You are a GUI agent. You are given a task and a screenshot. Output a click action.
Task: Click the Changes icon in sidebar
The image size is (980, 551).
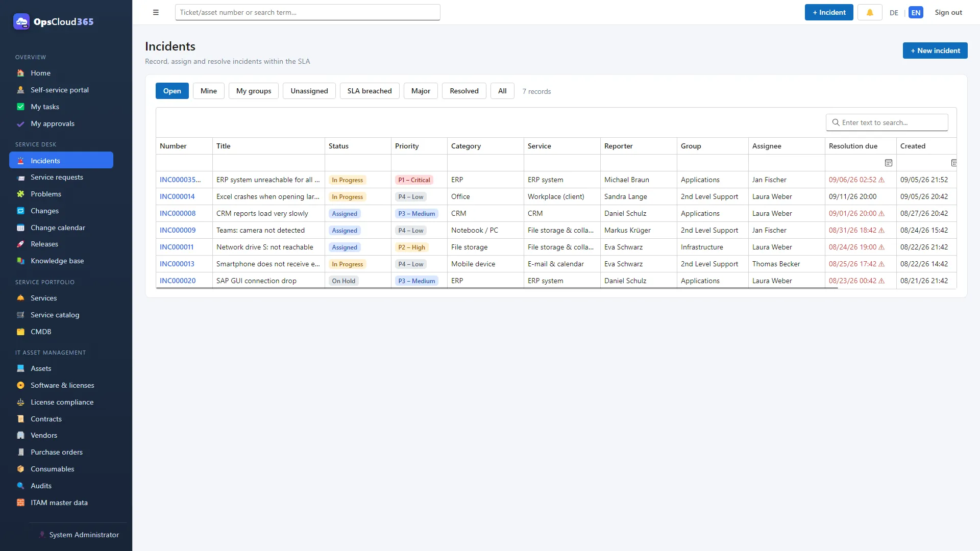20,211
